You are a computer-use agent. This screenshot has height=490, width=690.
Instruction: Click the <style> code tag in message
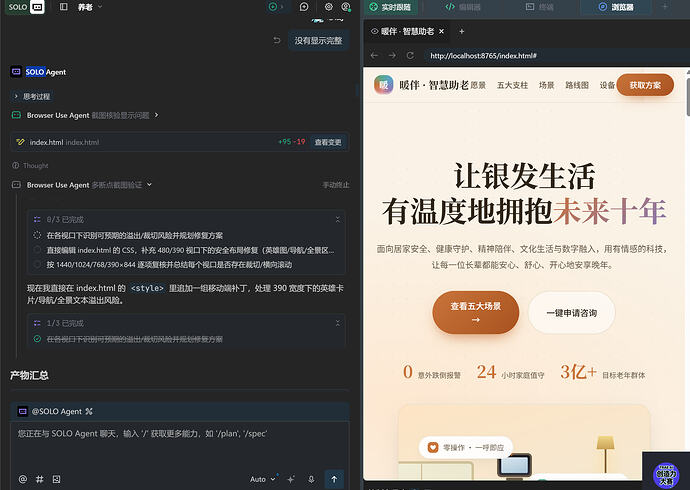pyautogui.click(x=147, y=288)
